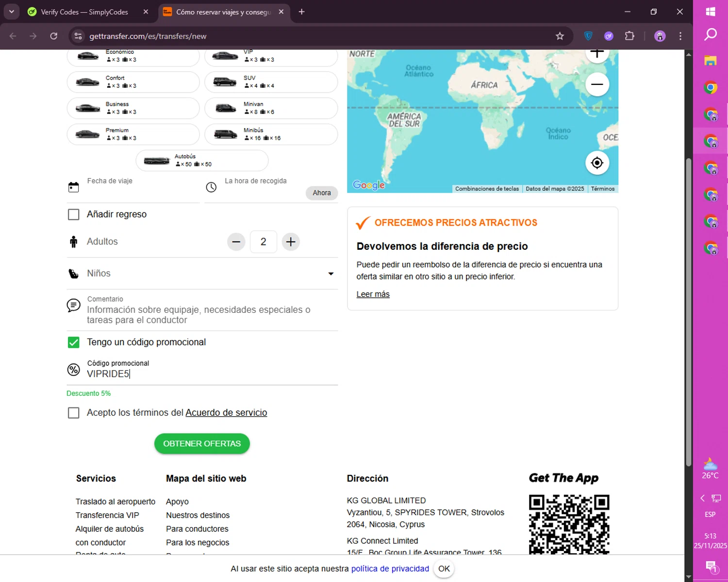Uncheck Tengo un código promocional
The image size is (728, 582).
tap(73, 342)
